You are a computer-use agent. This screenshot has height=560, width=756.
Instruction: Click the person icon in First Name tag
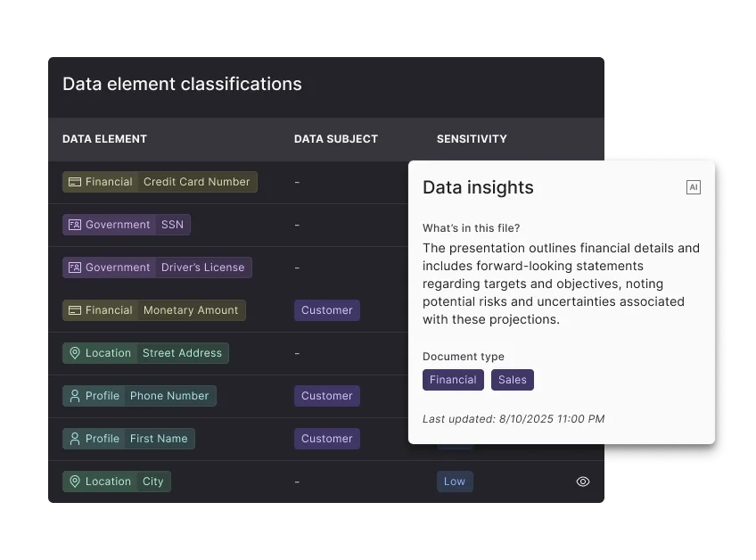coord(75,439)
